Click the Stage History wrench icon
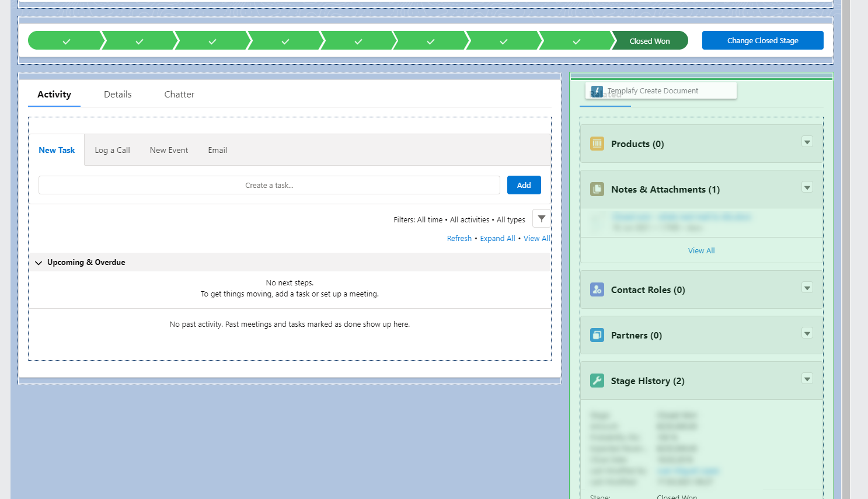Viewport: 868px width, 499px height. click(x=597, y=381)
